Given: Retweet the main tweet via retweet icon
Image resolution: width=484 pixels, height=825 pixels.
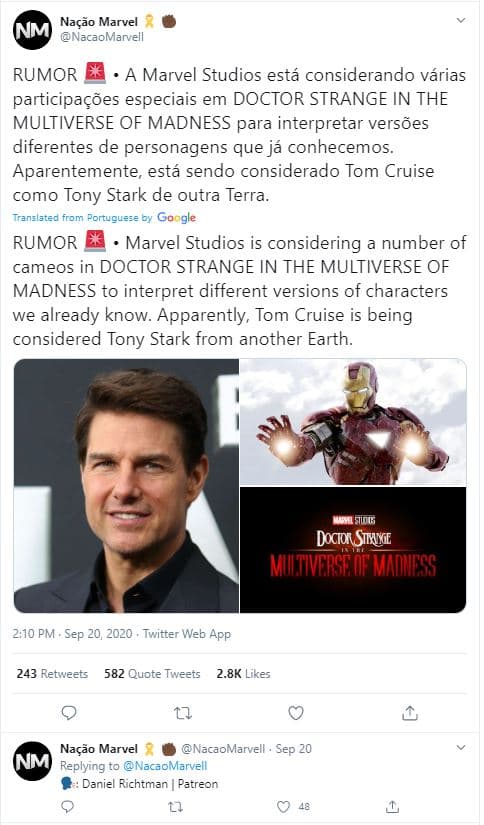Looking at the screenshot, I should tap(183, 713).
